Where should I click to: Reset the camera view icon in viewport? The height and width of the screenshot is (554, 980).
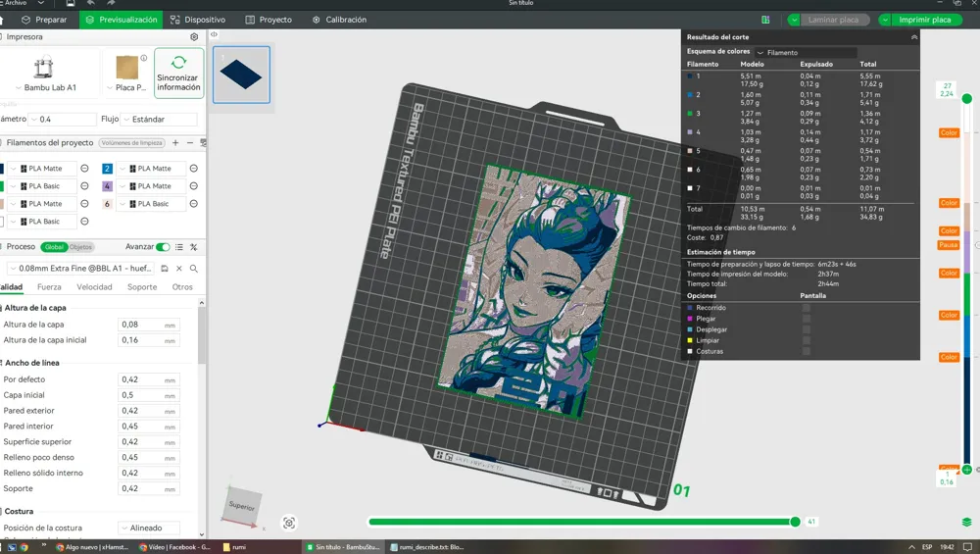click(289, 523)
